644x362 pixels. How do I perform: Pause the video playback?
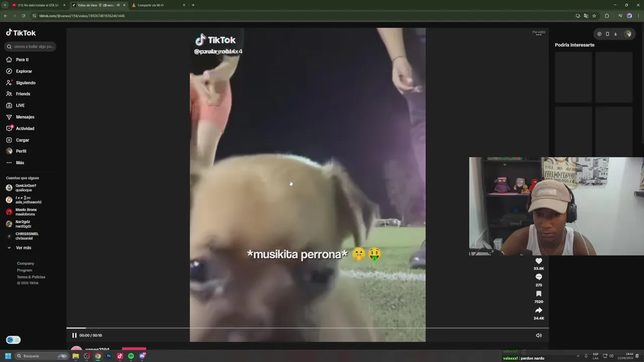point(74,335)
